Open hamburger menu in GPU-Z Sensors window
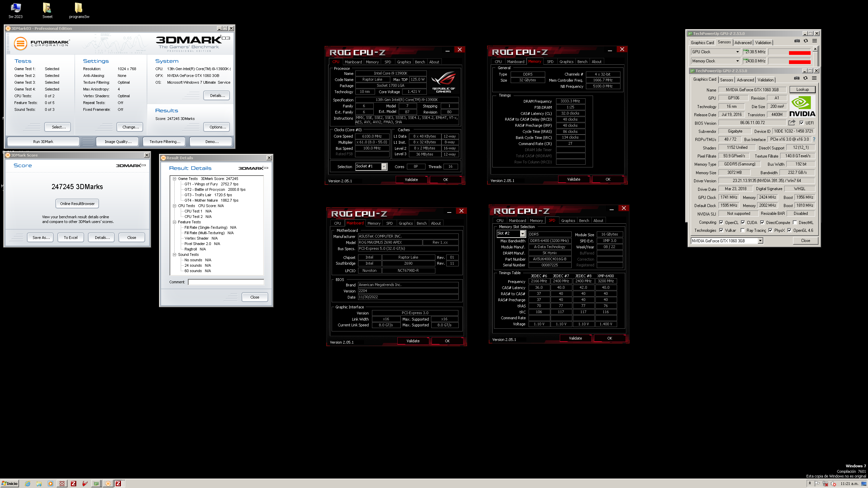This screenshot has width=868, height=488. point(814,41)
